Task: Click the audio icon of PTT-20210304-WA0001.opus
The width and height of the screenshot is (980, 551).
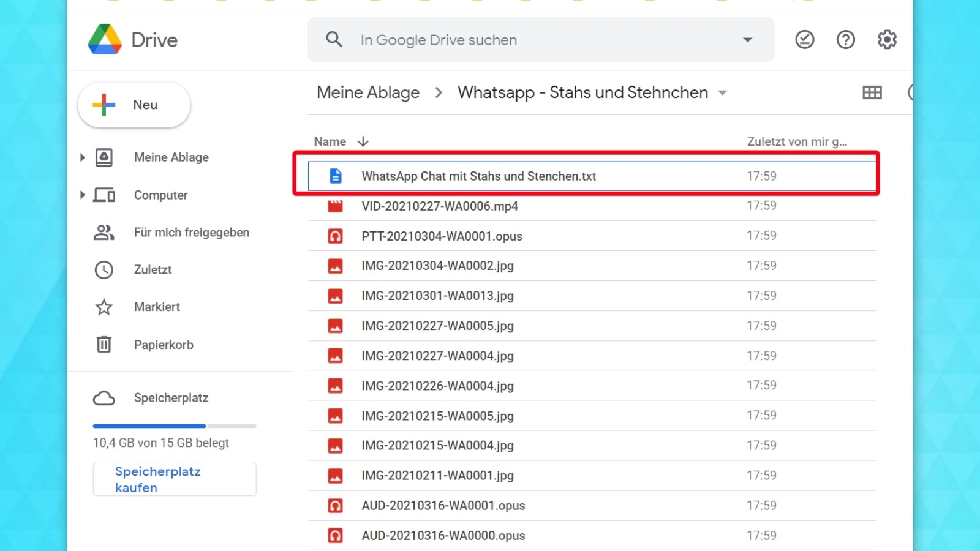Action: tap(336, 236)
